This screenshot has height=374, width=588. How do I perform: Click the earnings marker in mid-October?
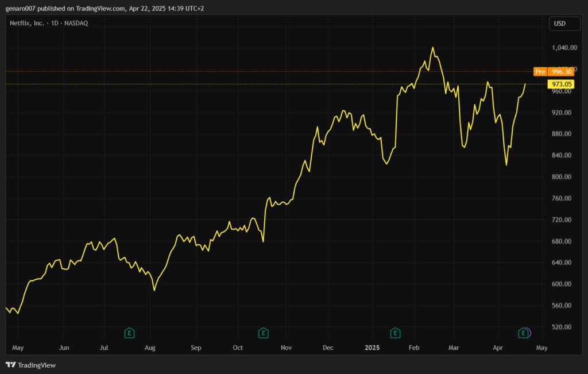[x=263, y=333]
